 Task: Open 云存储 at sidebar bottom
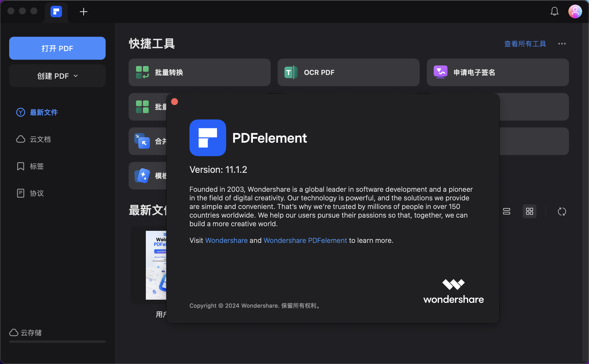(x=25, y=333)
